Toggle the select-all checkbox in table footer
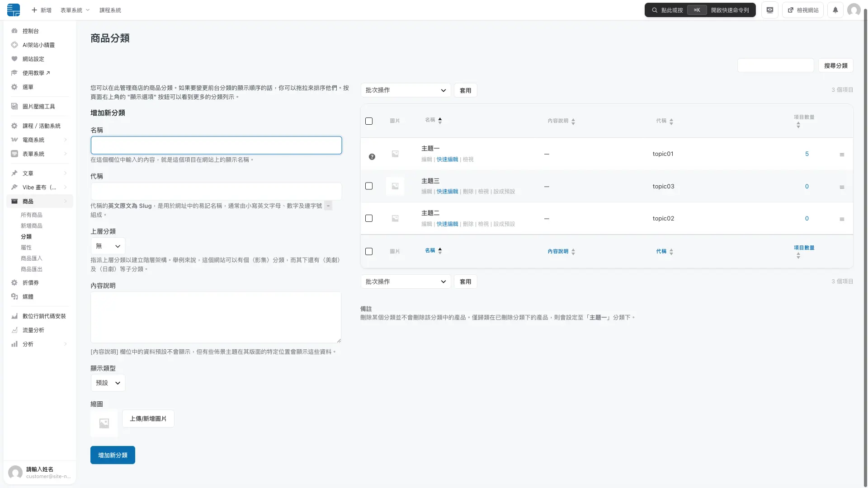Screen dimensions: 868x488 369,252
